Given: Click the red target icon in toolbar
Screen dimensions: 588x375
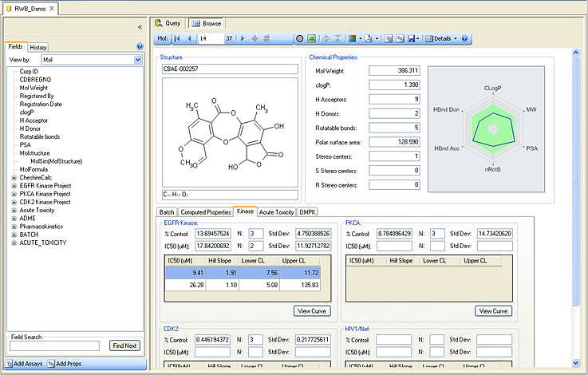Looking at the screenshot, I should 299,38.
